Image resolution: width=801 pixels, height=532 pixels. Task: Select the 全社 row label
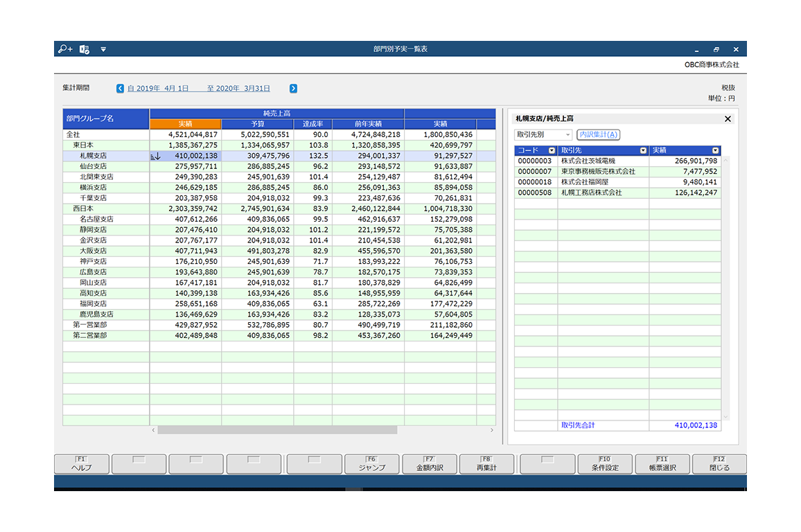(73, 135)
